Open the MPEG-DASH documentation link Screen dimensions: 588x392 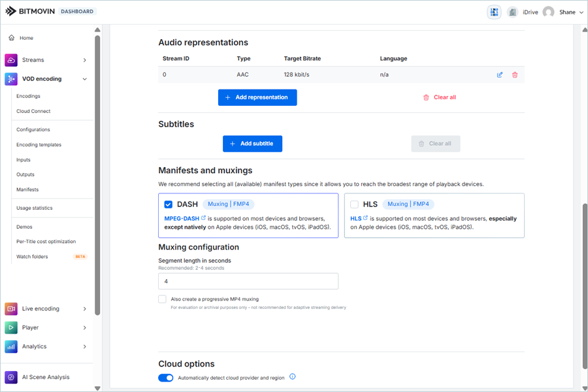pos(182,218)
